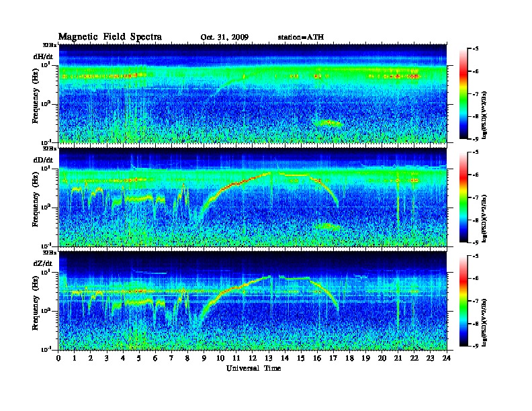Image resolution: width=532 pixels, height=411 pixels.
Task: Click the dZ/dt panel color scale bar
Action: [463, 301]
